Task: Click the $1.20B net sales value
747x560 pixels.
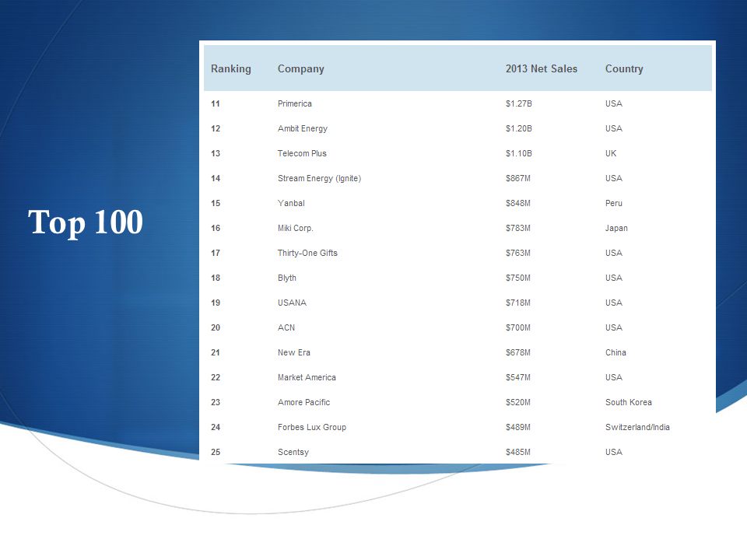Action: 519,128
